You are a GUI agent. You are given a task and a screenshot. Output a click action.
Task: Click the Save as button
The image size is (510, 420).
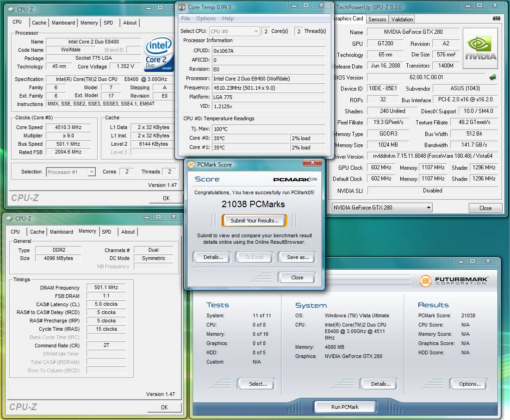(298, 257)
